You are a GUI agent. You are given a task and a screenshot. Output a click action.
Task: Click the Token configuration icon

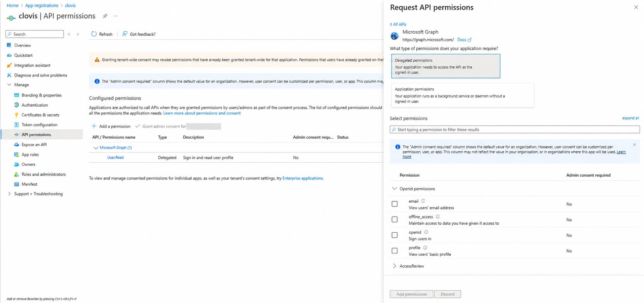pyautogui.click(x=17, y=125)
